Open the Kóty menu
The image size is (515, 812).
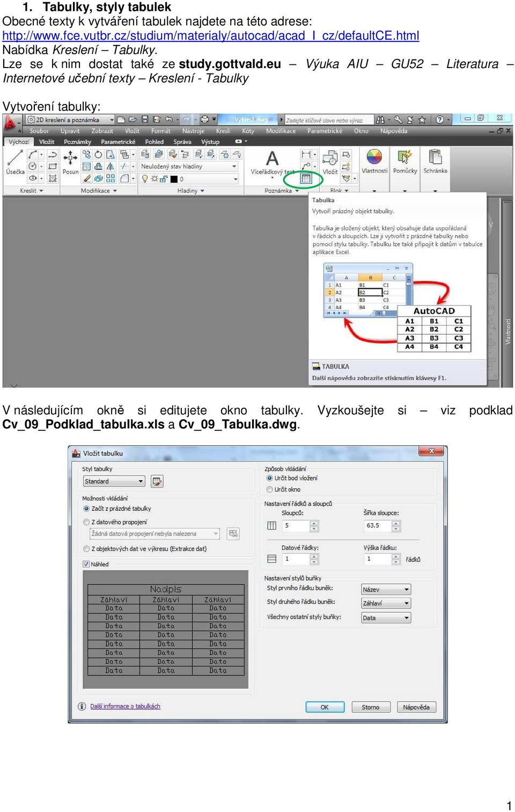click(x=248, y=131)
